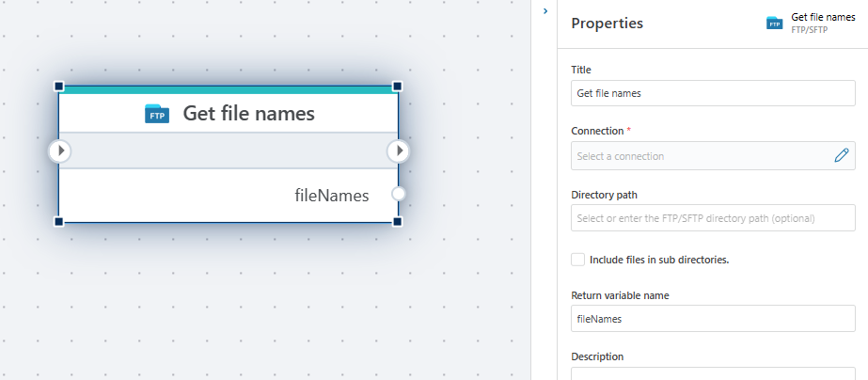The width and height of the screenshot is (868, 380).
Task: Click the top-right selection handle of the node
Action: 398,87
